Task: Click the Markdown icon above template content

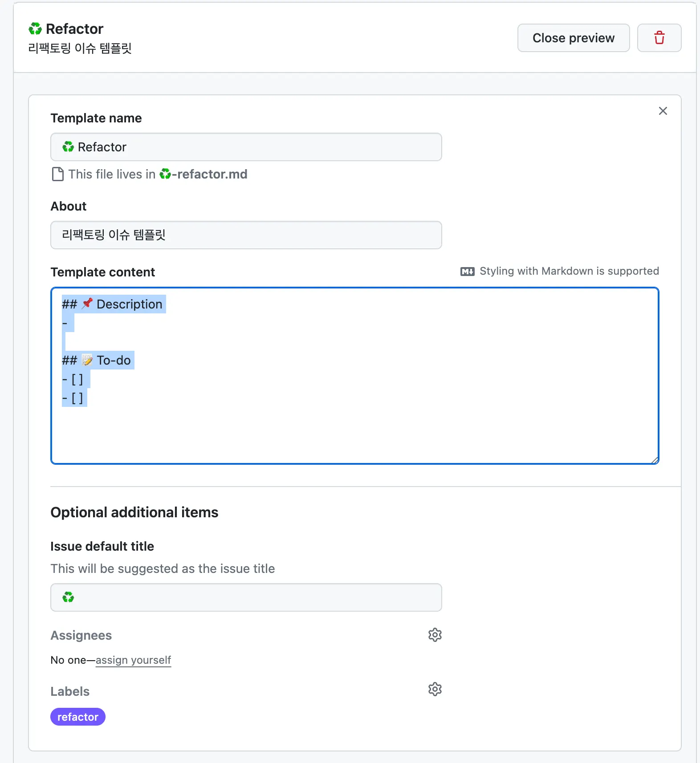Action: click(467, 272)
